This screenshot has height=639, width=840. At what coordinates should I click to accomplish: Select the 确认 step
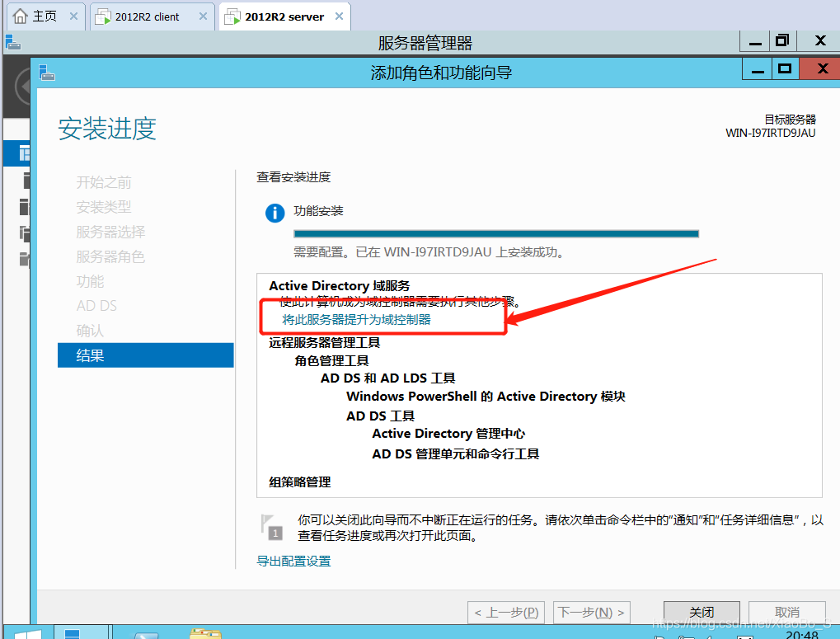pyautogui.click(x=90, y=331)
